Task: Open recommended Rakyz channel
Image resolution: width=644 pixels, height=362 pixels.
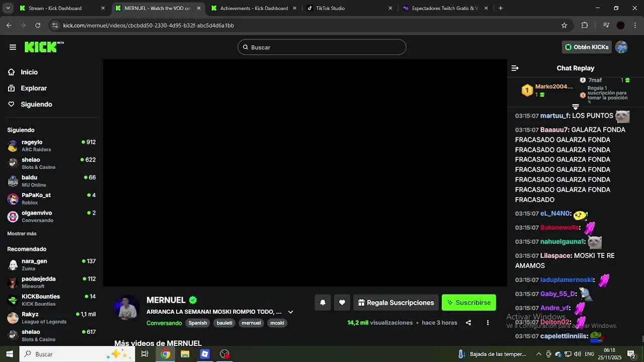Action: point(51,318)
